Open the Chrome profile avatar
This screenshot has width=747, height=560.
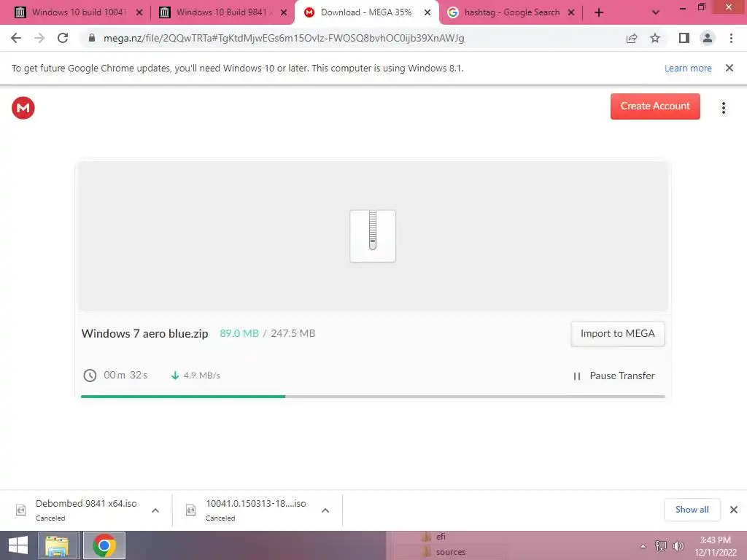coord(708,38)
